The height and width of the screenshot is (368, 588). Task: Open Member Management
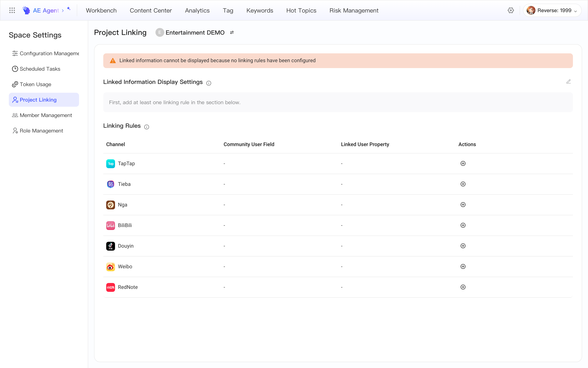pos(44,115)
